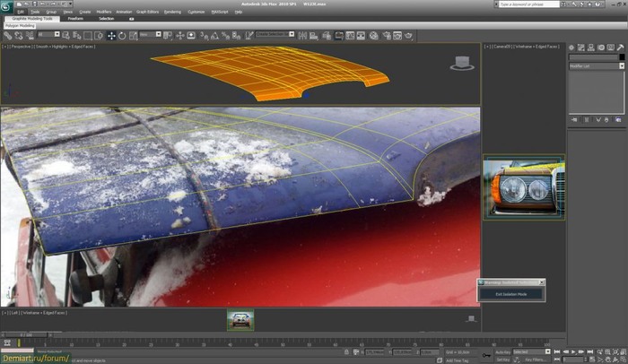Toggle the Graphite Modeling Tools ribbon icon
This screenshot has height=364, width=628.
[x=339, y=36]
